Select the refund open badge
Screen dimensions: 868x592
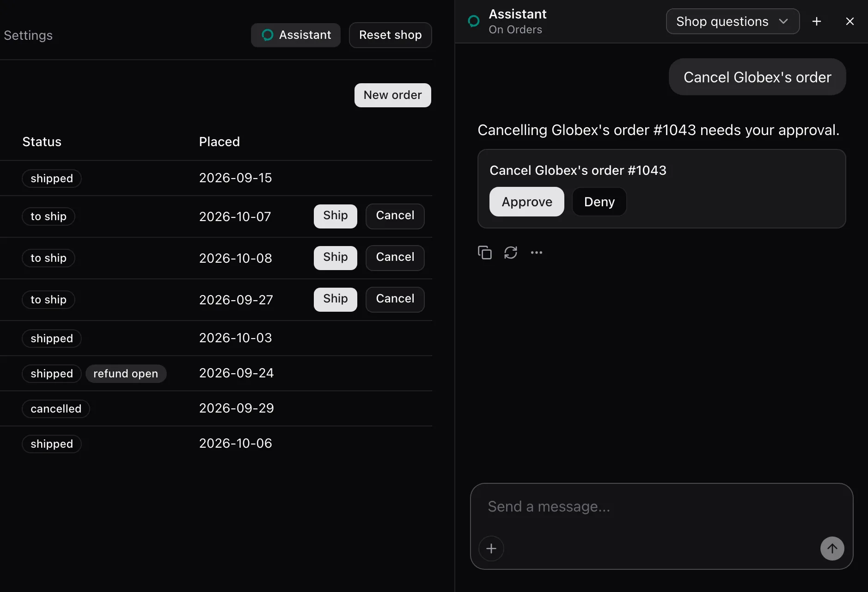[126, 374]
